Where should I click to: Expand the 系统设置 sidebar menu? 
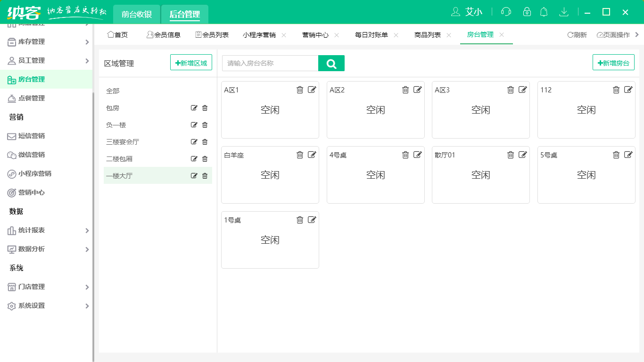click(x=46, y=306)
